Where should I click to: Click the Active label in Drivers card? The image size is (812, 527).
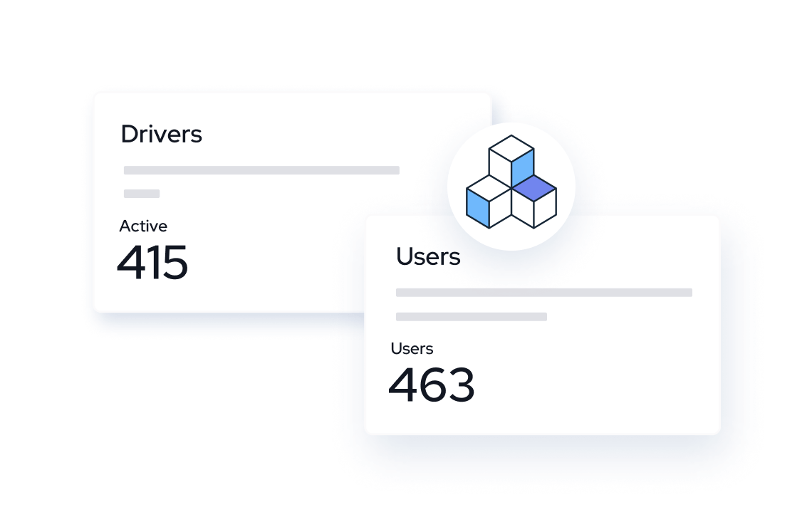click(x=143, y=226)
